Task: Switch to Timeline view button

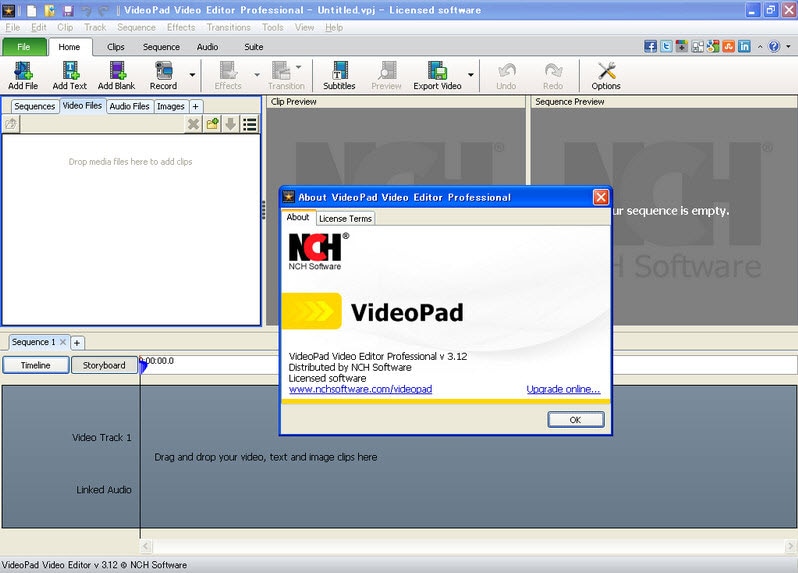Action: click(x=36, y=365)
